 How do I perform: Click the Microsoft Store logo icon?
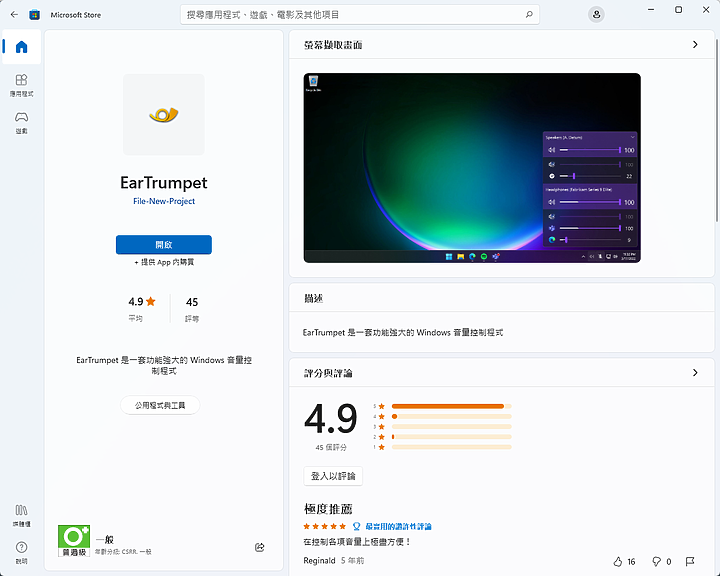click(34, 15)
